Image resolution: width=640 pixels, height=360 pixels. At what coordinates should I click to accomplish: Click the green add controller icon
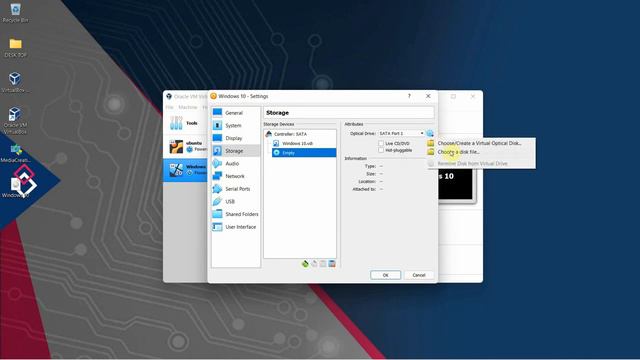point(305,264)
